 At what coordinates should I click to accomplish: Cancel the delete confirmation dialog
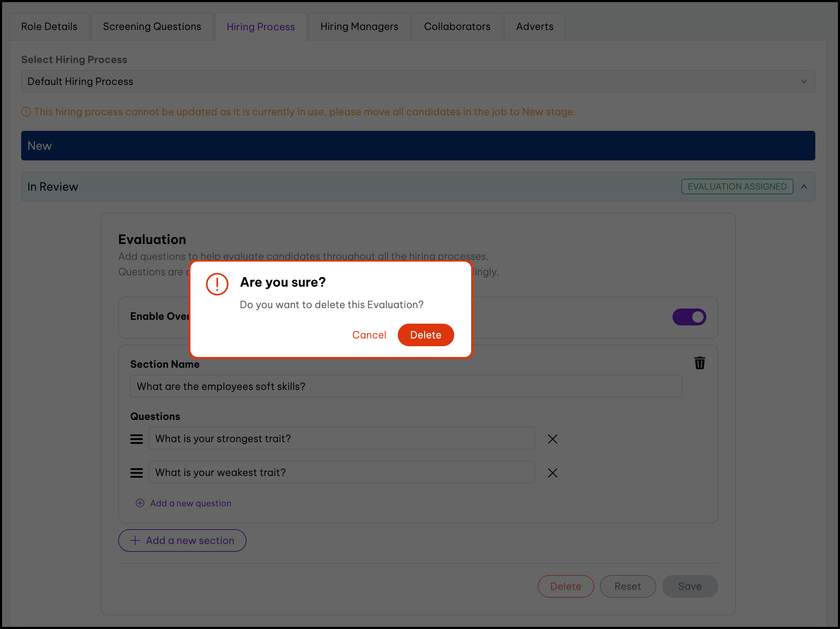[369, 335]
